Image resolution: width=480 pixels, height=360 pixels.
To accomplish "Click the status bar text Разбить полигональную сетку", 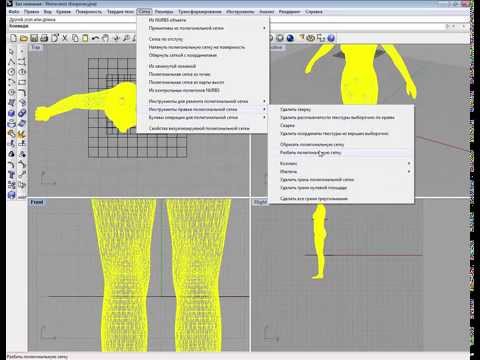I will pyautogui.click(x=37, y=356).
